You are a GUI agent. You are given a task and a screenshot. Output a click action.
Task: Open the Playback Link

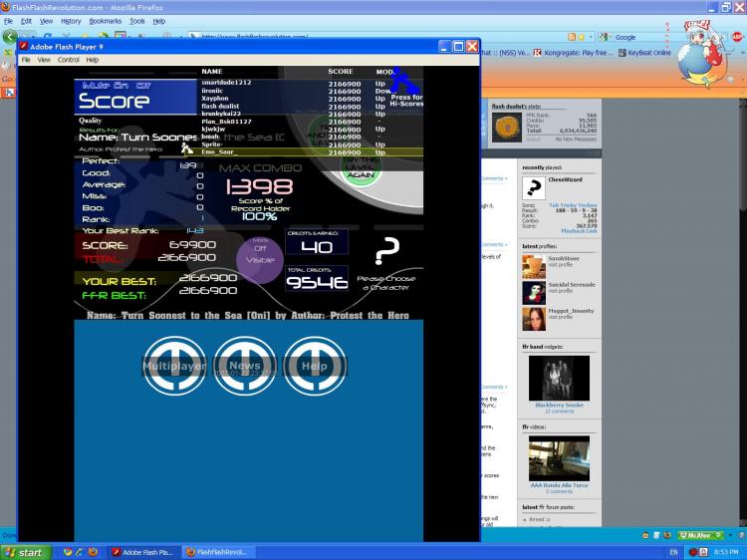(x=579, y=231)
